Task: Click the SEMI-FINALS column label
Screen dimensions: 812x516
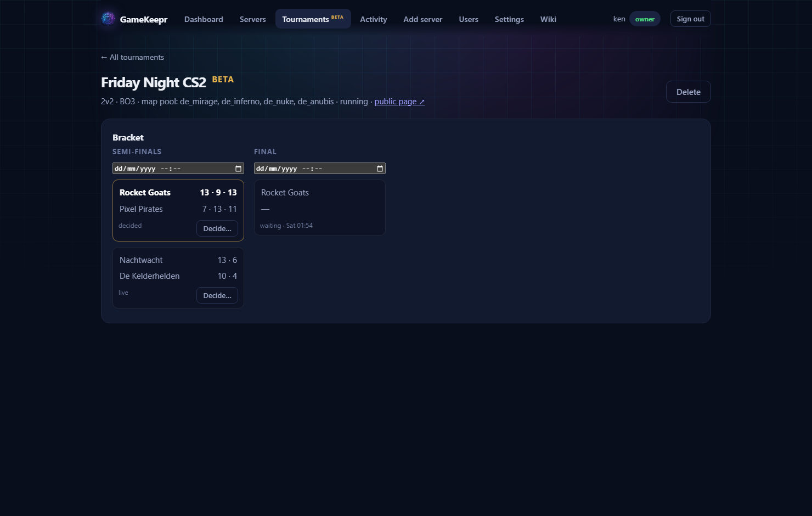Action: pos(137,152)
